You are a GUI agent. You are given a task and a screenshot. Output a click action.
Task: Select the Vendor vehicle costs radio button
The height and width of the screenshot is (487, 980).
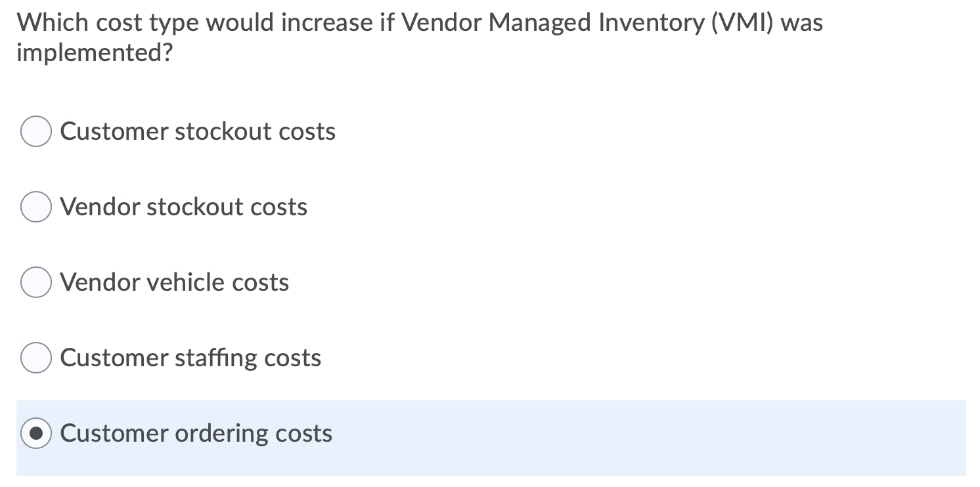coord(36,282)
